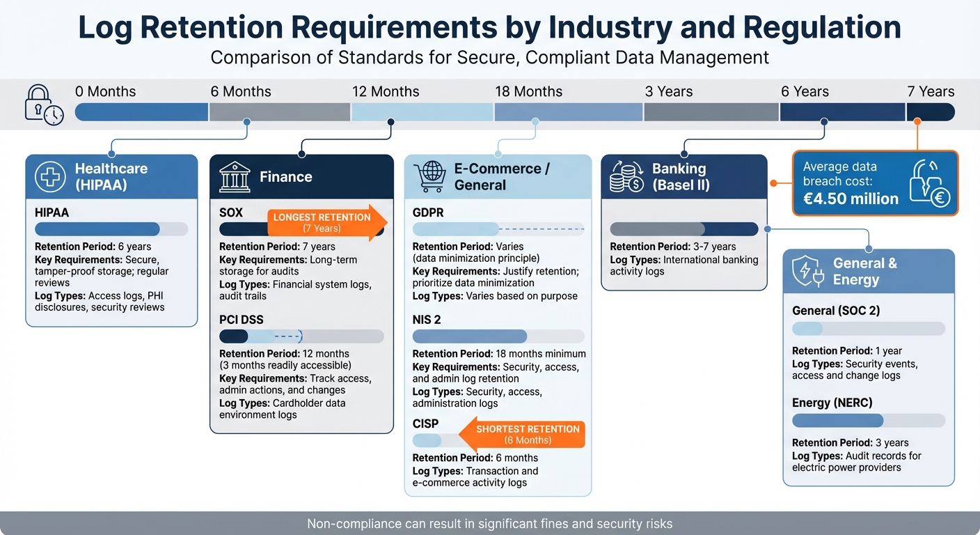Expand the Basel II retention bar
980x535 pixels.
[x=684, y=228]
